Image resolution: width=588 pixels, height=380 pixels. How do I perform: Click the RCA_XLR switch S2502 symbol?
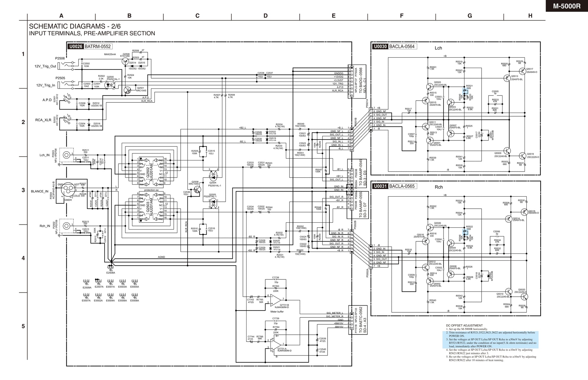[x=67, y=119]
